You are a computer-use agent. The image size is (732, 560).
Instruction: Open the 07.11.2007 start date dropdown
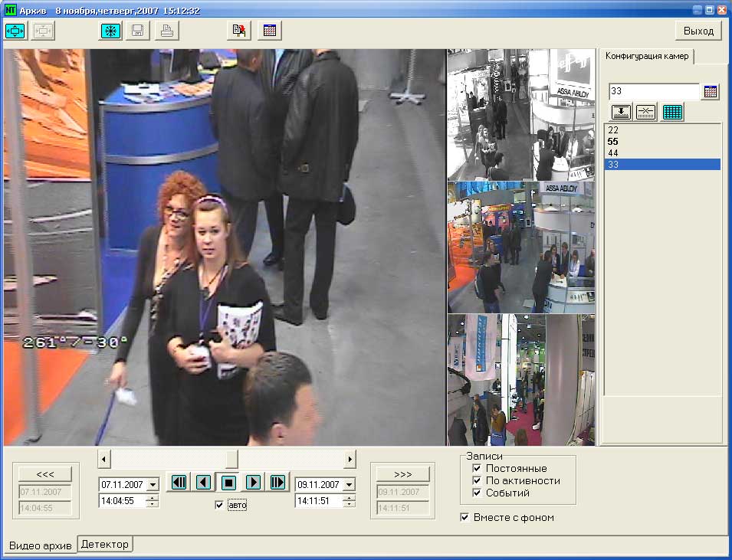(152, 485)
